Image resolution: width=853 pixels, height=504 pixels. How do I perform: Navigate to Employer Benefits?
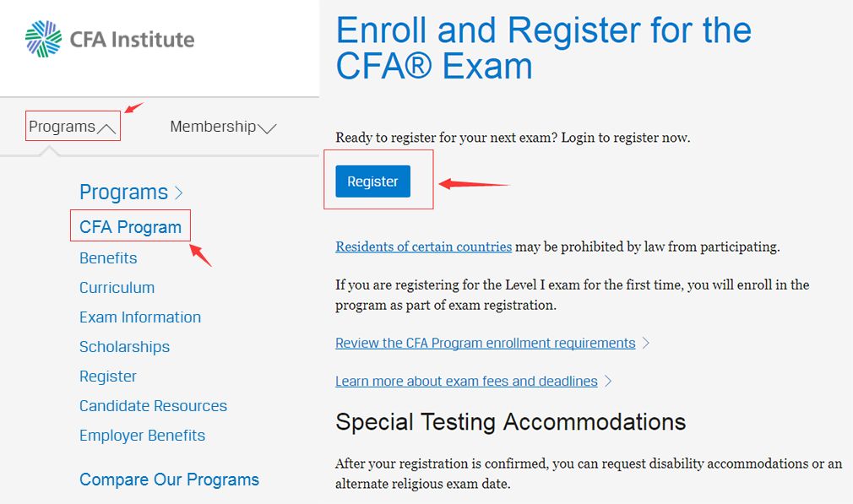click(142, 436)
